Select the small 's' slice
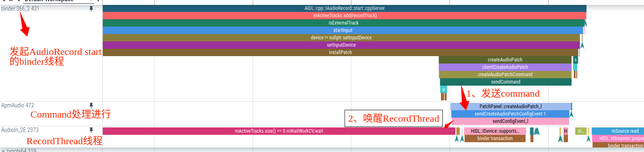Viewport: 644px width, 152px height. (575, 60)
